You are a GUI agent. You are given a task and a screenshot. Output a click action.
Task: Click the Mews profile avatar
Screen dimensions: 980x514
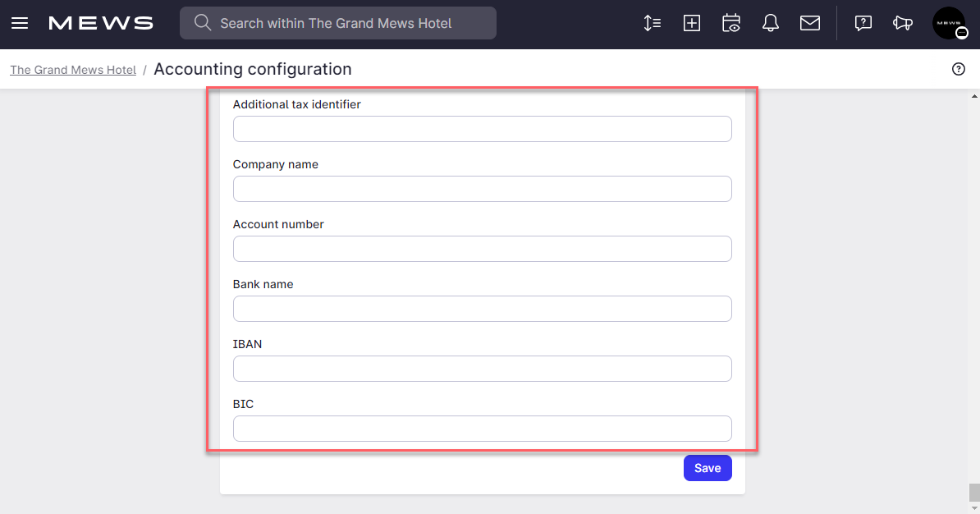(x=948, y=23)
